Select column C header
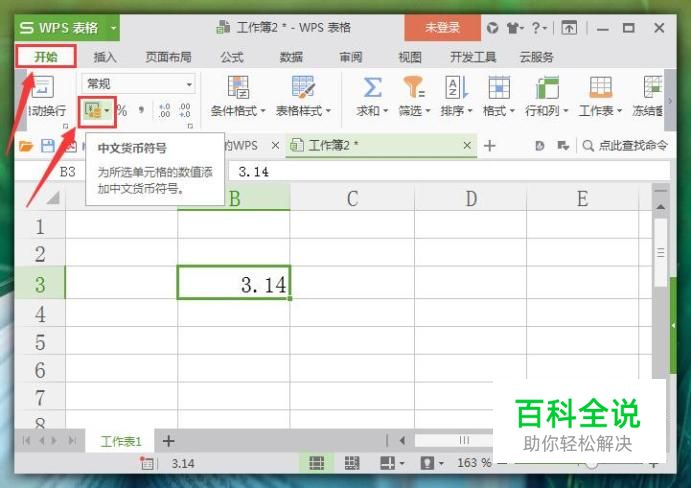 pyautogui.click(x=352, y=198)
